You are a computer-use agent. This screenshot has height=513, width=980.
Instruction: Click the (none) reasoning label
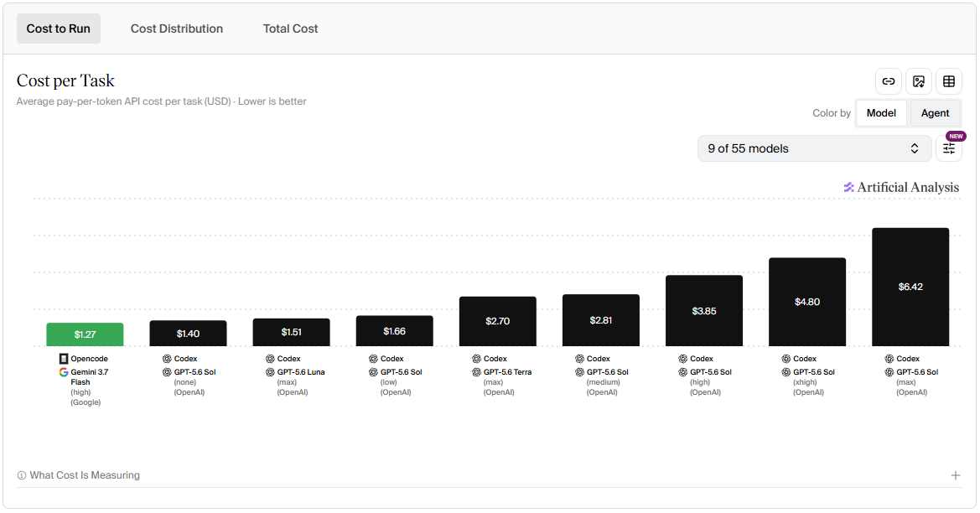[185, 382]
